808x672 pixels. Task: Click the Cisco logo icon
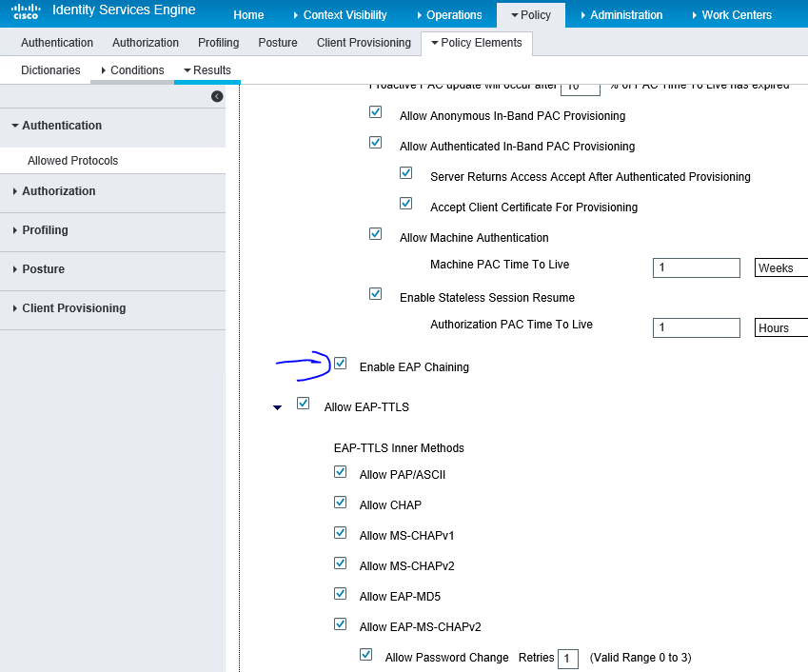point(26,11)
